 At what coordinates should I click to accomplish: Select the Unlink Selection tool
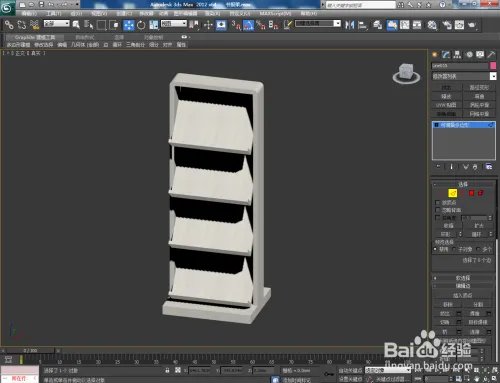click(22, 25)
